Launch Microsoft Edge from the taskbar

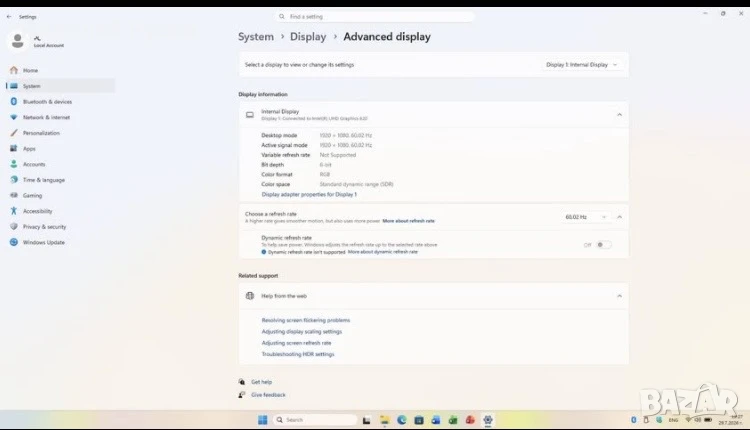(402, 420)
